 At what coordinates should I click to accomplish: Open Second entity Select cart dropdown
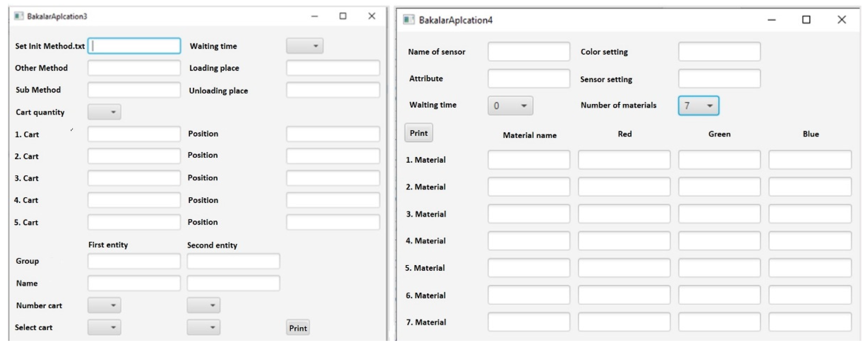[203, 327]
